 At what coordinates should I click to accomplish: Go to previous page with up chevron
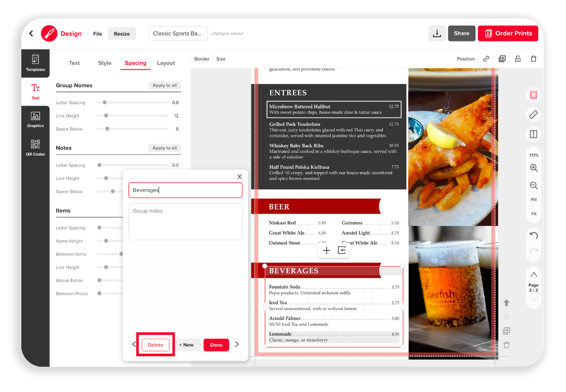[533, 275]
